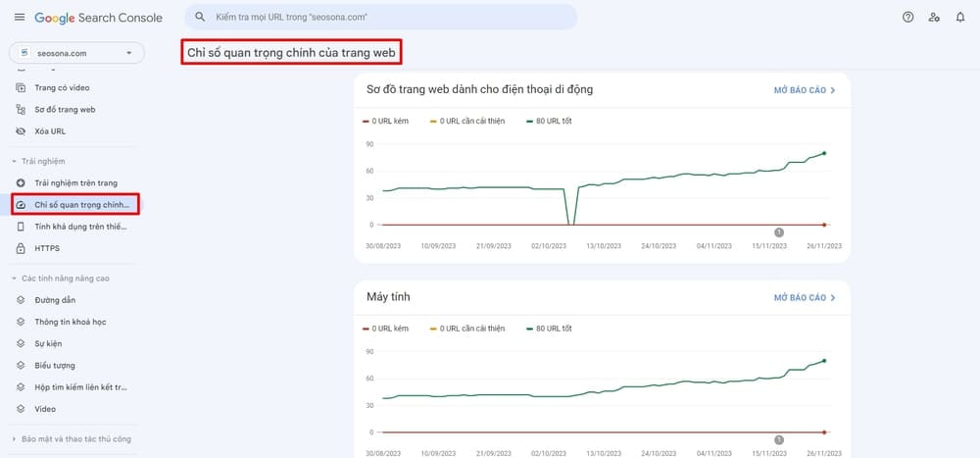
Task: Open Trải nghiệm trên trang report
Action: [x=75, y=182]
